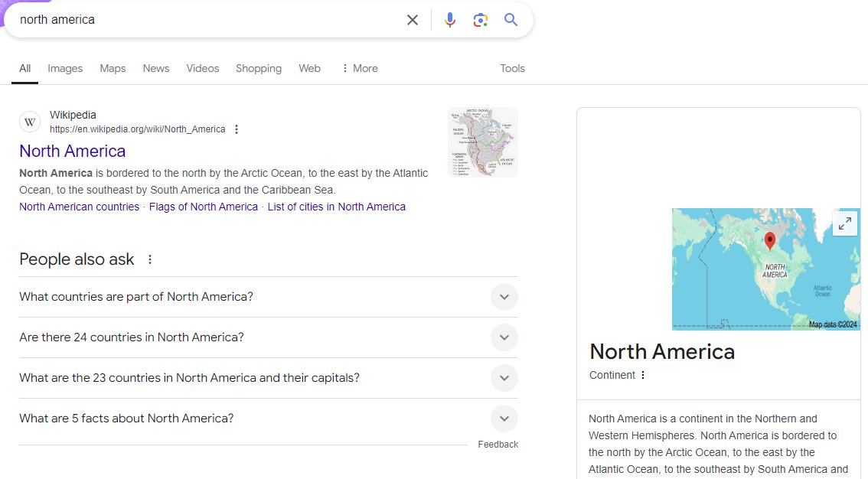The image size is (868, 479).
Task: Open the three-dot menu beside Continent label
Action: [x=643, y=375]
